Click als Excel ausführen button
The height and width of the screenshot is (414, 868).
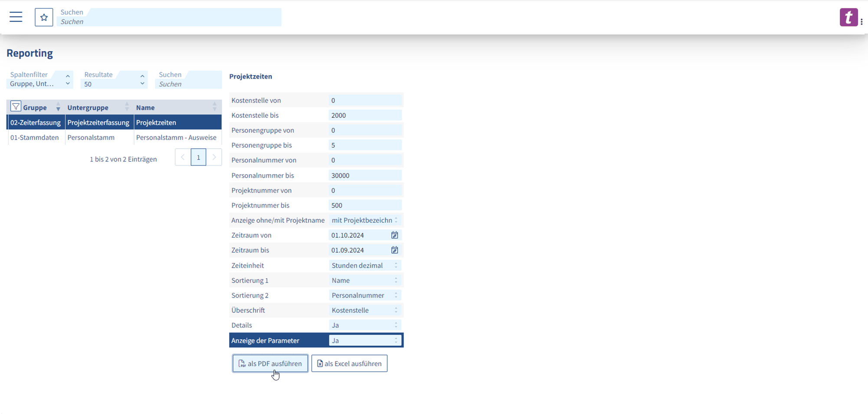[349, 364]
